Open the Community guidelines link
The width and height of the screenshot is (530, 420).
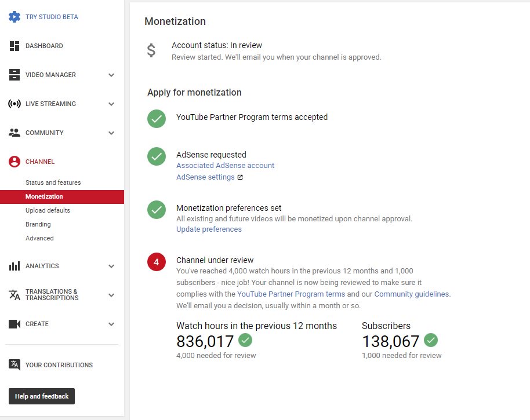[x=412, y=294]
